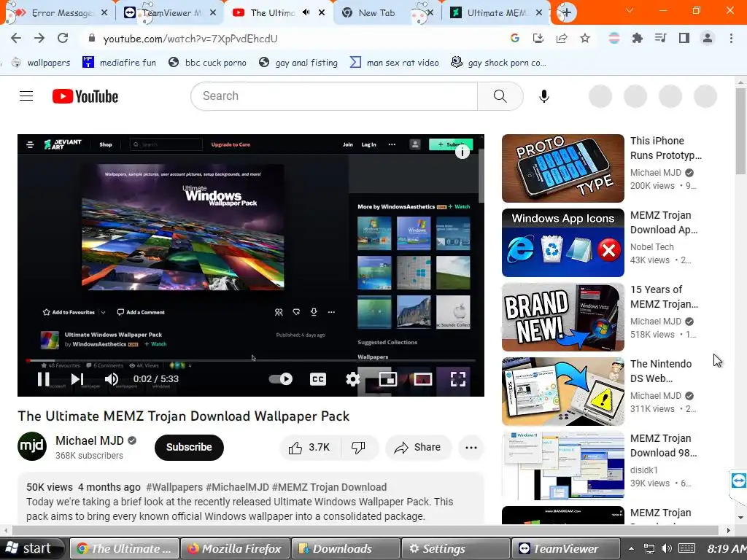Click the address bar URL
747x560 pixels.
tap(190, 39)
